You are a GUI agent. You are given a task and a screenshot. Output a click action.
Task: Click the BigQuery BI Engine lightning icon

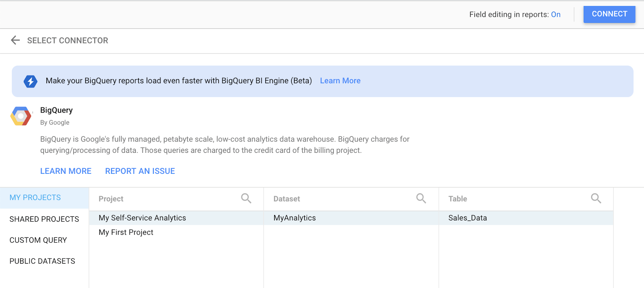click(31, 81)
